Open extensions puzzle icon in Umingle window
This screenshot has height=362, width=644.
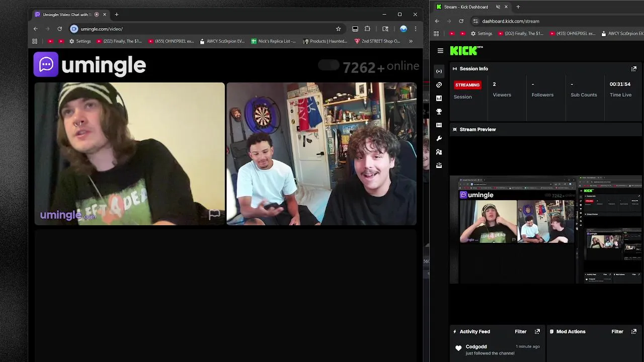coord(367,29)
